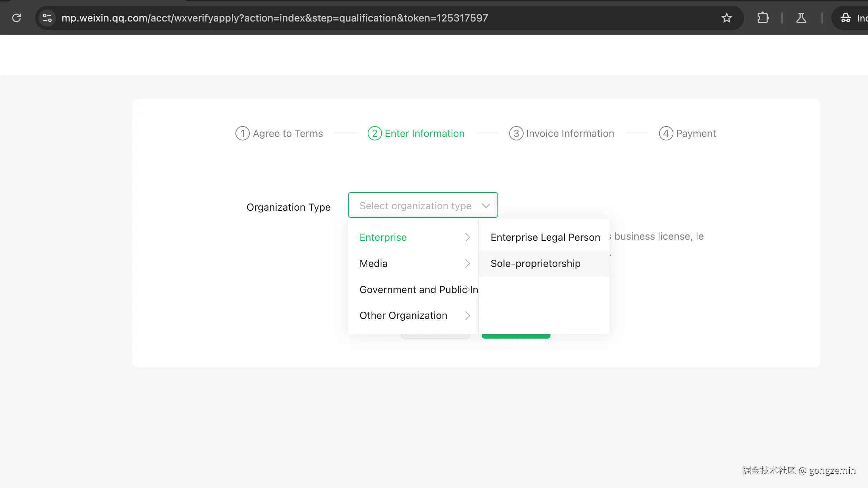Go to Invoice Information step

570,134
